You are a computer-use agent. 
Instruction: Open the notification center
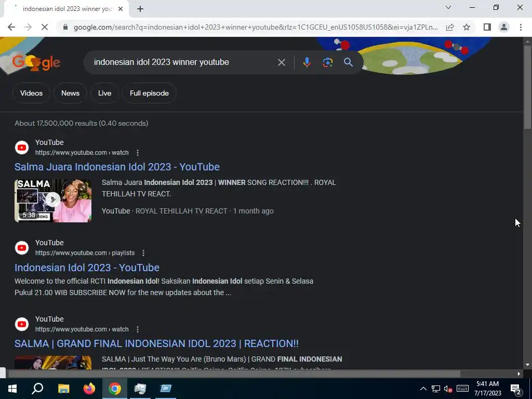[516, 389]
